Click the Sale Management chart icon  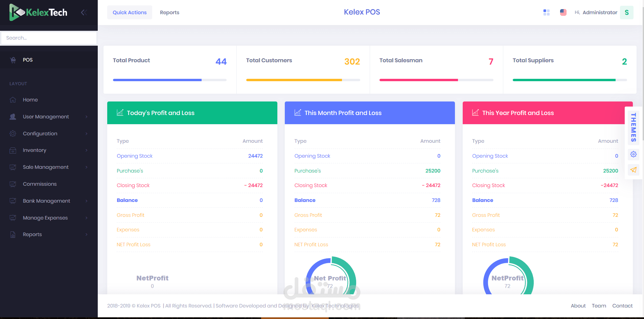click(13, 167)
